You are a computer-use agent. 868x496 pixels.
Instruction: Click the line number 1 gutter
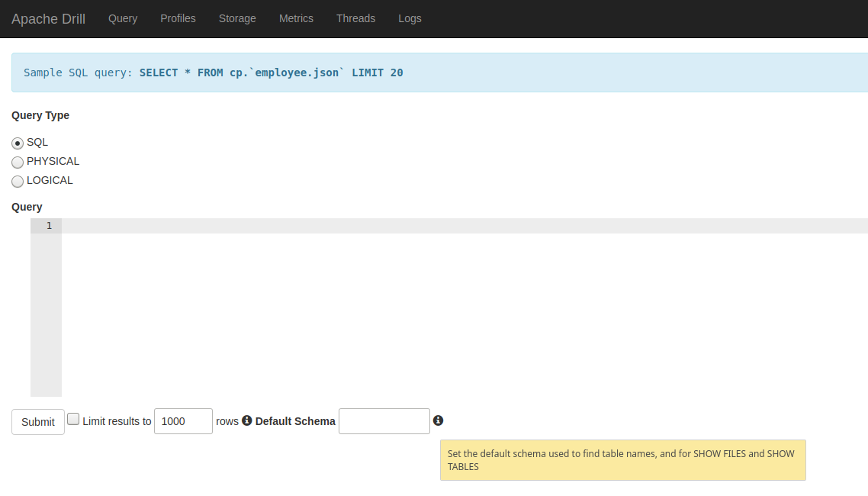[47, 226]
